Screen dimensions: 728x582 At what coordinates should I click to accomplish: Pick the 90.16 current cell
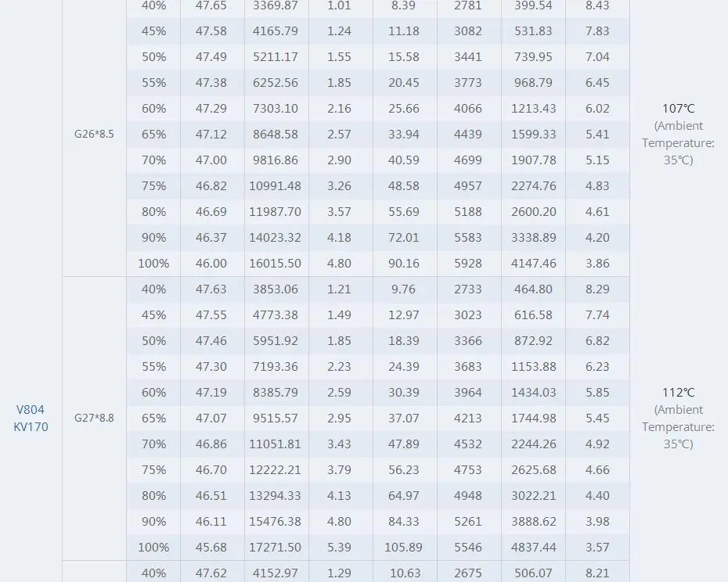(404, 264)
